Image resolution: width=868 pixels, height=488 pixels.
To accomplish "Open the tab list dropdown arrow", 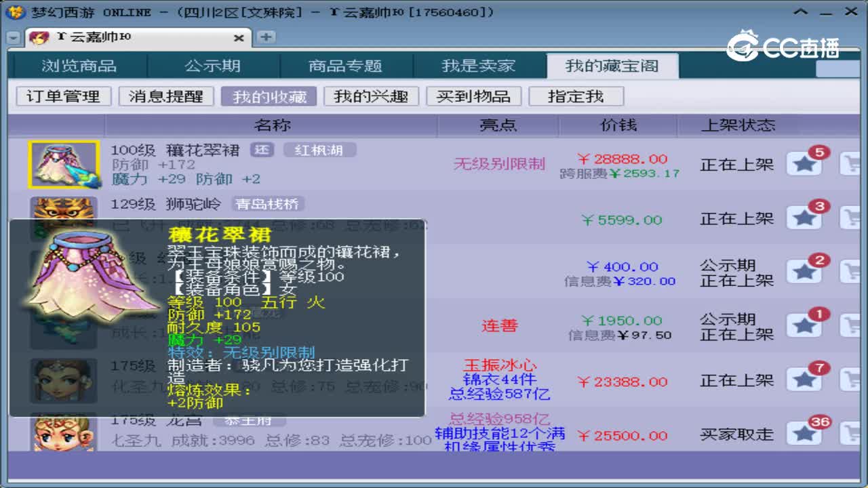I will (x=13, y=38).
